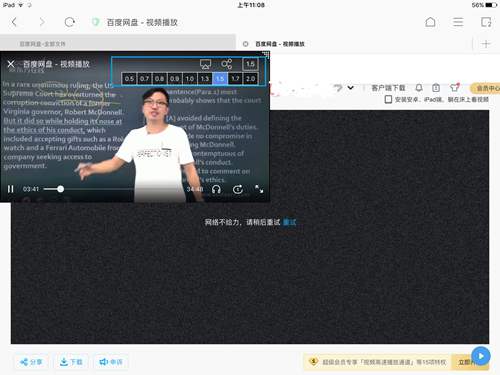This screenshot has height=375, width=500.
Task: Reload the page with the refresh icon
Action: (x=69, y=22)
